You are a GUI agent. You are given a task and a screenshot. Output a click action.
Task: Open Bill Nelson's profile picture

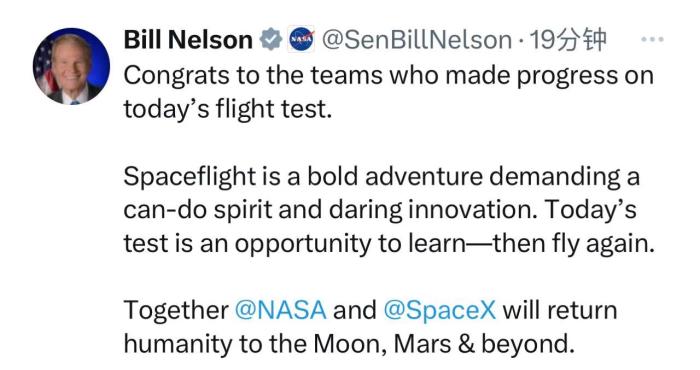71,66
